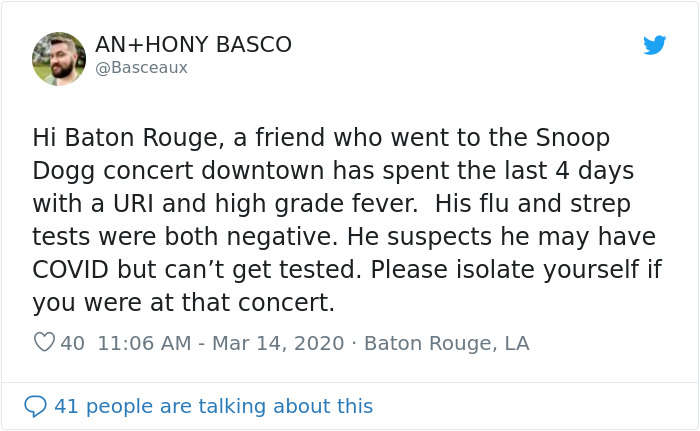Open the 11:06 AM time link
The width and height of the screenshot is (700, 431).
pyautogui.click(x=144, y=343)
